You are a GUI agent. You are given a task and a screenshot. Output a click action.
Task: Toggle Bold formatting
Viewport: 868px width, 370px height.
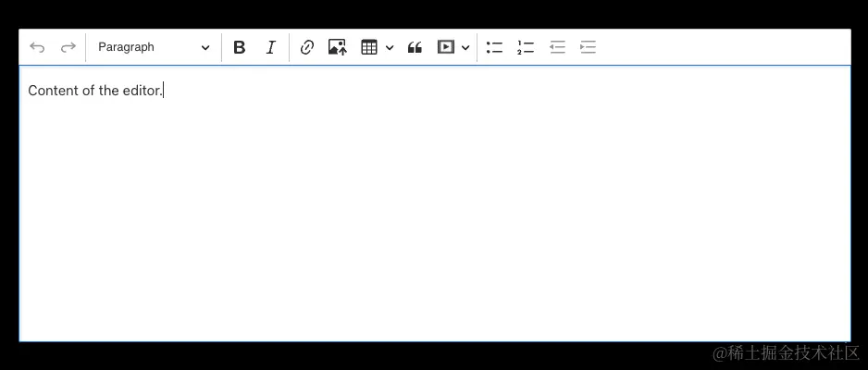(x=239, y=47)
